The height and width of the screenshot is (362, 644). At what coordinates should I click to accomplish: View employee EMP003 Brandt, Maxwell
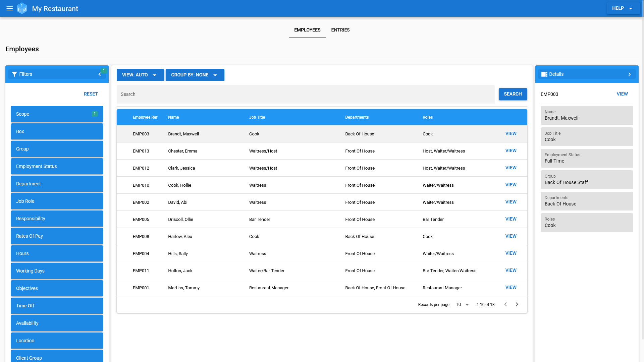(511, 133)
